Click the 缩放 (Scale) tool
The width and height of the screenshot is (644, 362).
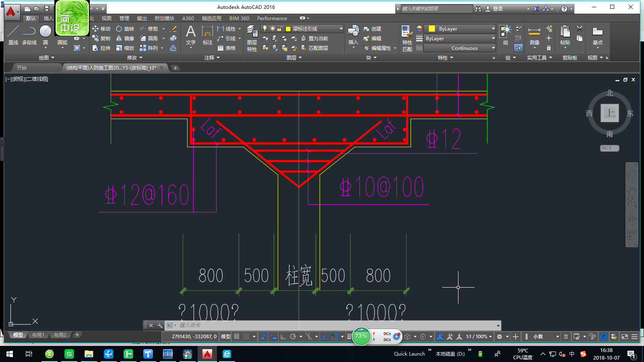click(x=125, y=48)
